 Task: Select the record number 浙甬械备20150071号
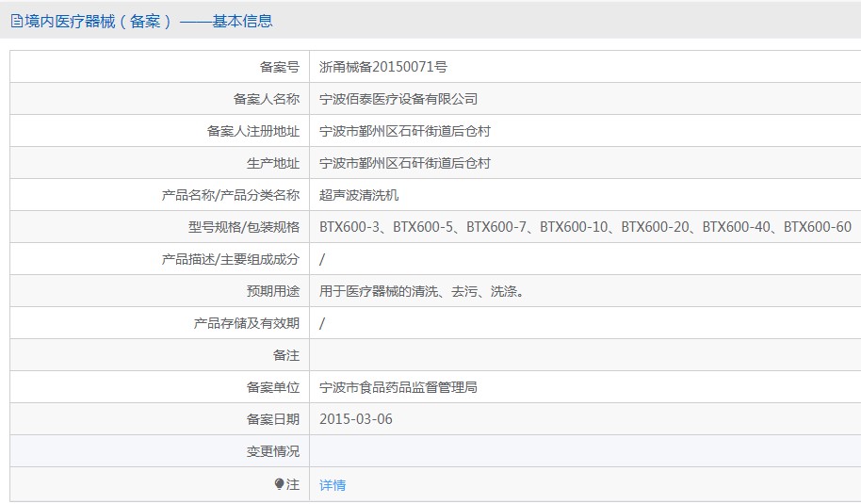coord(383,67)
